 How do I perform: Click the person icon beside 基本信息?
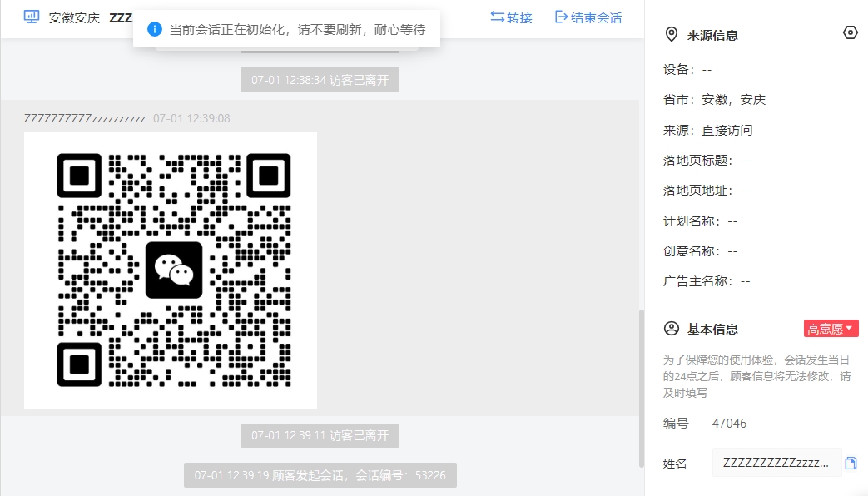[671, 329]
